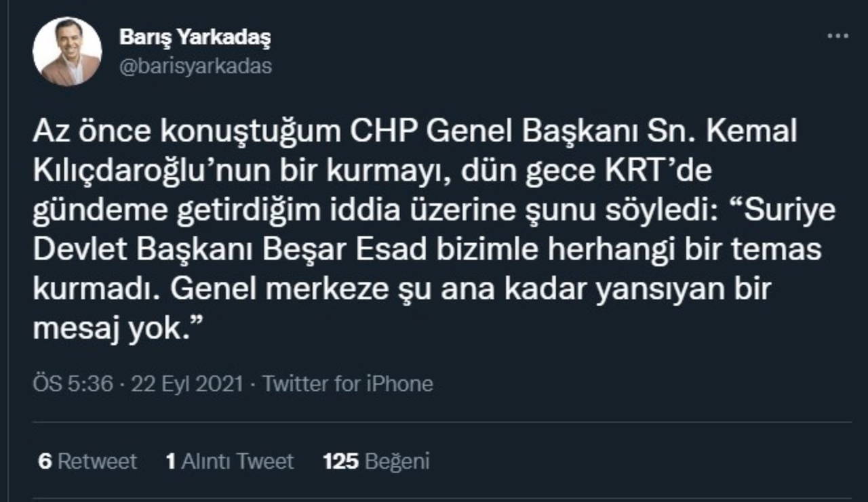Click the ÖS 5:36 timestamp
This screenshot has height=502, width=868.
(73, 384)
